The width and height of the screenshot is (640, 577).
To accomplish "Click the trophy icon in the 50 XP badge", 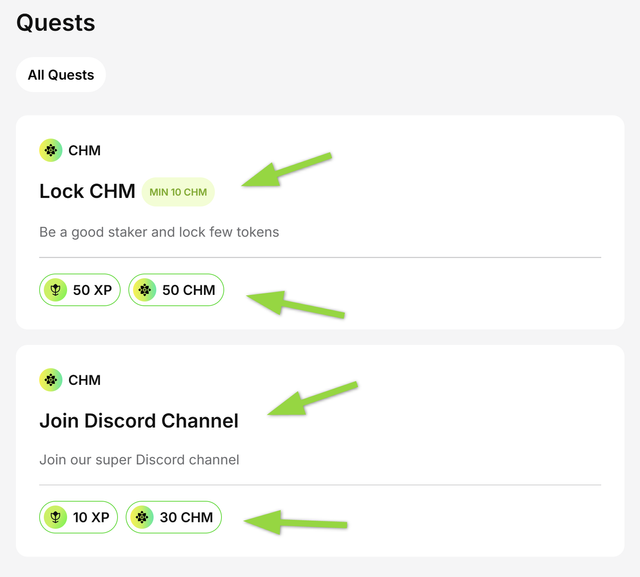I will pyautogui.click(x=56, y=290).
